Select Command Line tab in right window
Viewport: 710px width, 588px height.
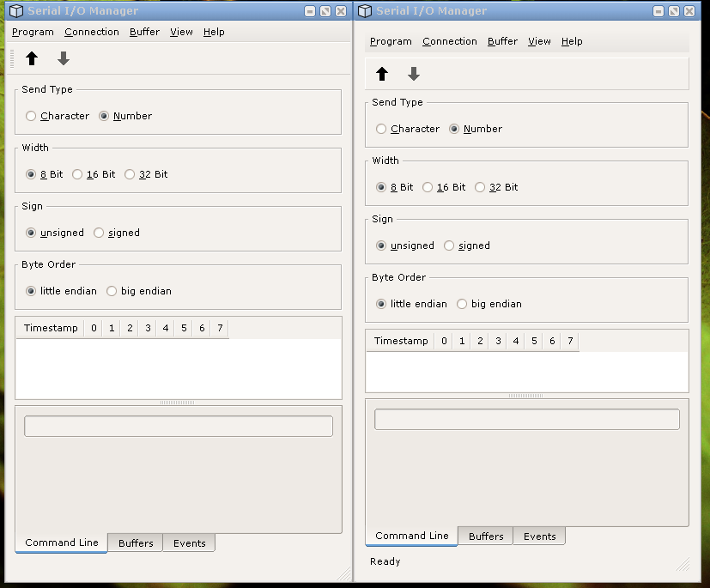(411, 536)
